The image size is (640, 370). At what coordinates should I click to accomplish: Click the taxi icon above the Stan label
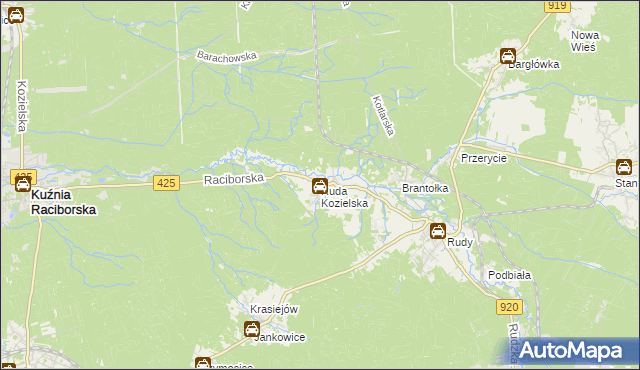(x=624, y=167)
